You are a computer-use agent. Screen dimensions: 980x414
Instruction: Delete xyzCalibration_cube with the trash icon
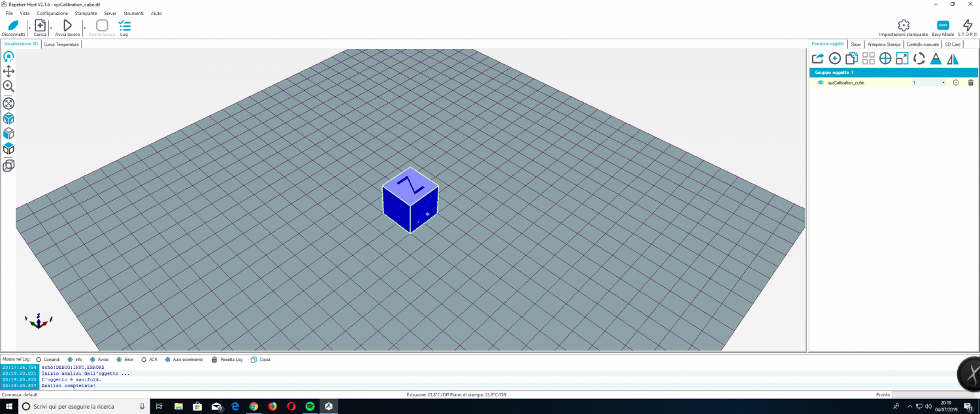pos(970,83)
